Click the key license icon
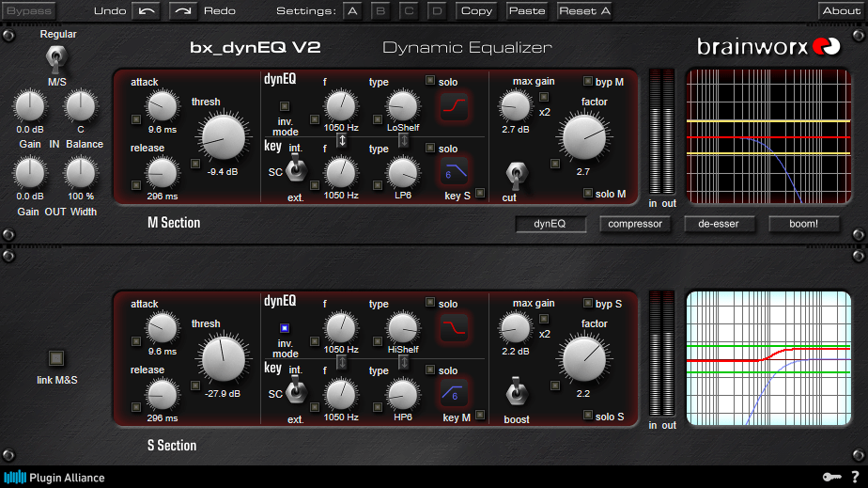This screenshot has height=488, width=868. pos(832,478)
